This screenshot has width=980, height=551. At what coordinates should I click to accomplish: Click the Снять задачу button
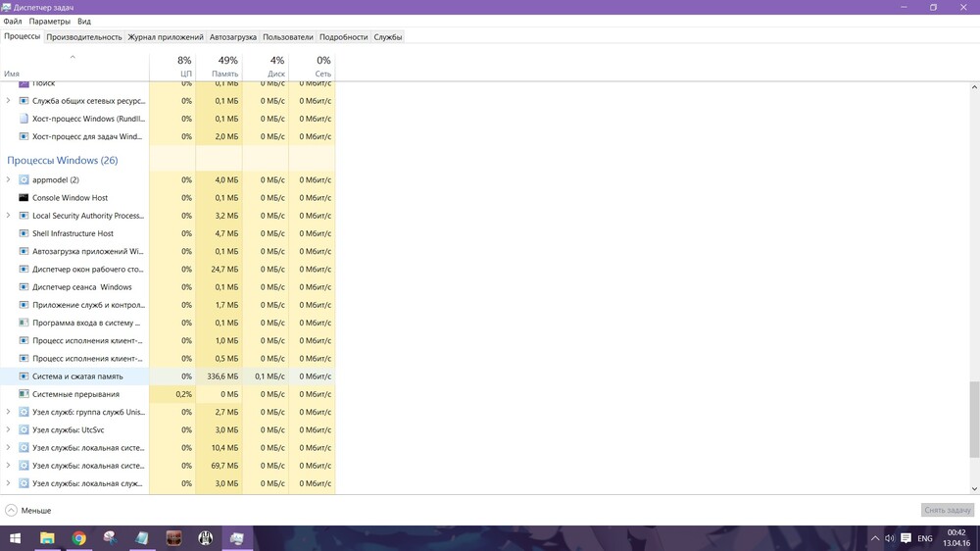(x=948, y=510)
